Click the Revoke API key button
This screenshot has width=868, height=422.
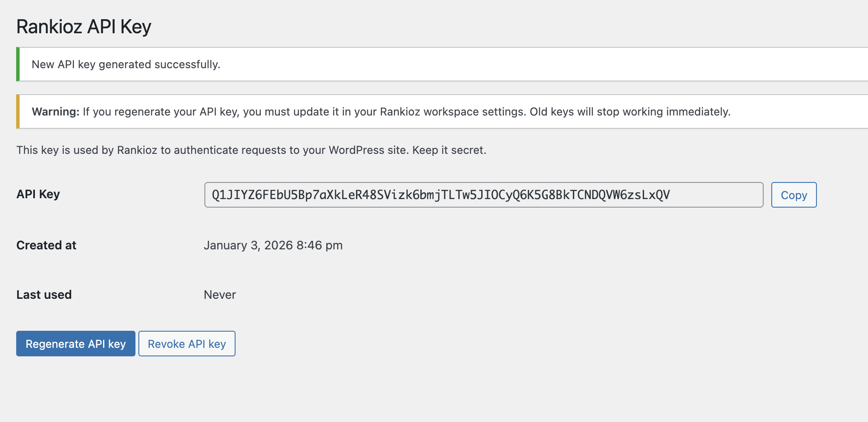coord(187,344)
